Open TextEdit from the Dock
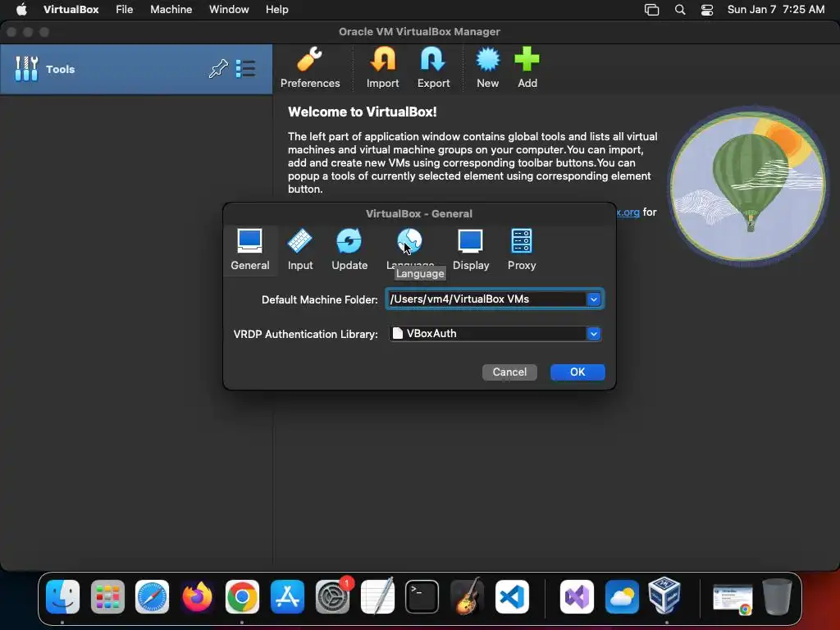Viewport: 840px width, 630px height. (377, 596)
